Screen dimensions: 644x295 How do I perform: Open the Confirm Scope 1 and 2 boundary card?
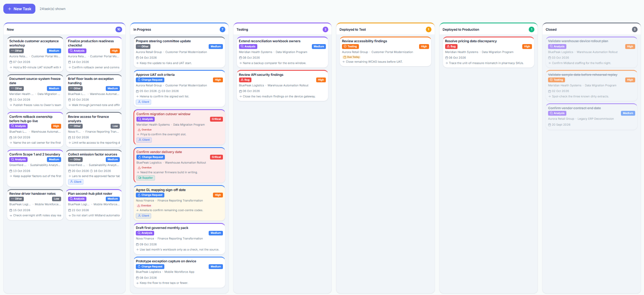(x=35, y=168)
